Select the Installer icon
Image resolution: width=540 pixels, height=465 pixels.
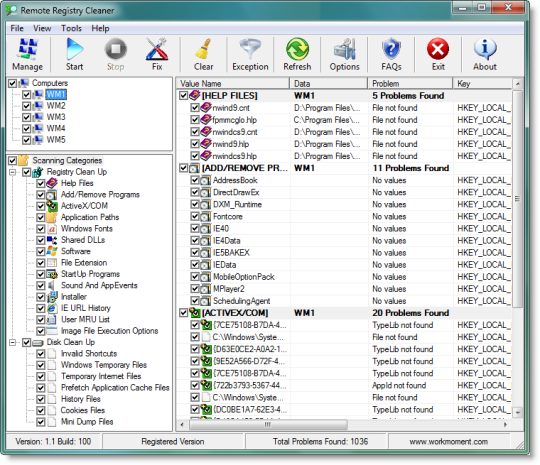coord(52,297)
